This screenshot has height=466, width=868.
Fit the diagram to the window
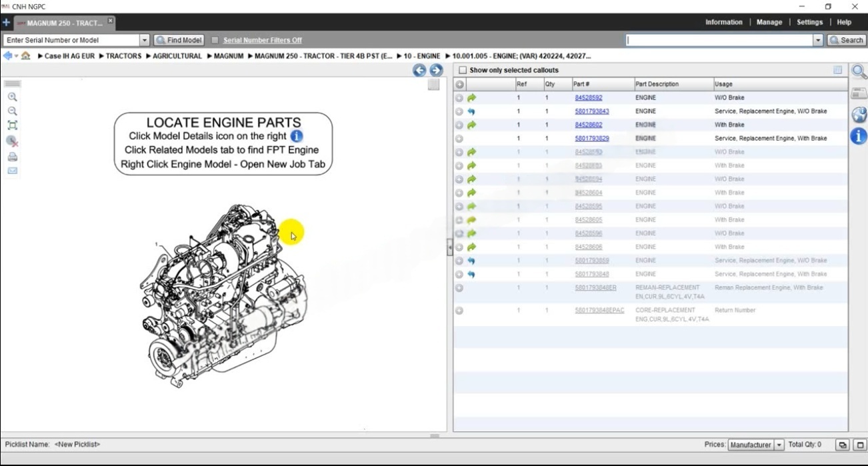(x=12, y=125)
